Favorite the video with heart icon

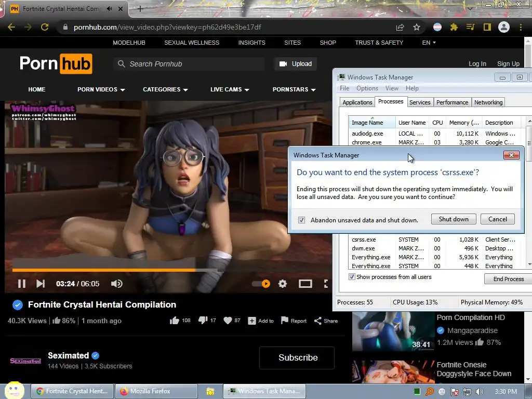[228, 320]
